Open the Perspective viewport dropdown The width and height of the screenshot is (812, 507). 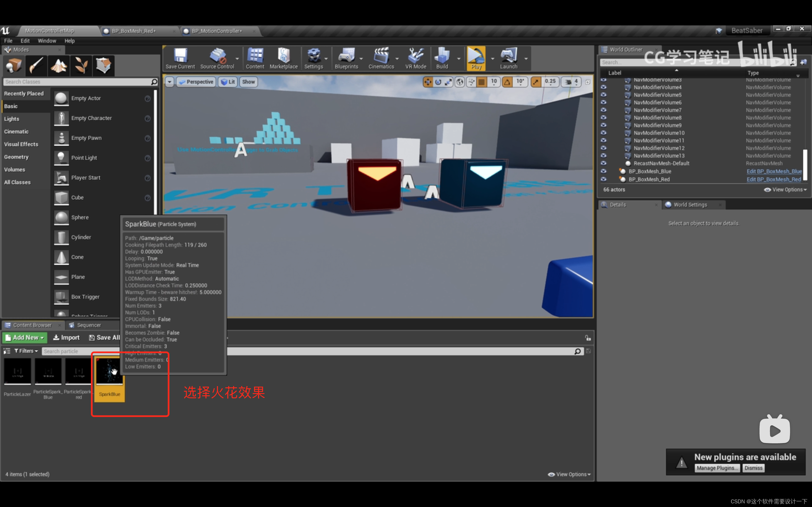coord(196,82)
